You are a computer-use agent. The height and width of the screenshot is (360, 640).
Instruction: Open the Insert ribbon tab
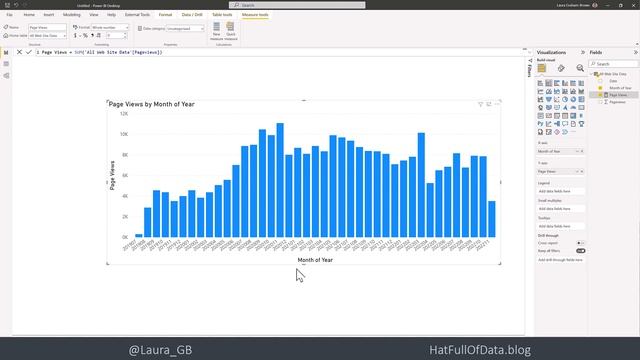coord(49,15)
